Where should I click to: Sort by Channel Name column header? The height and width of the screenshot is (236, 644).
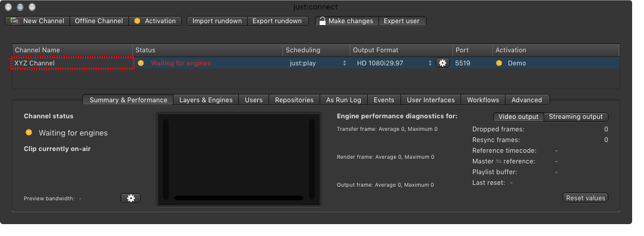[x=72, y=50]
